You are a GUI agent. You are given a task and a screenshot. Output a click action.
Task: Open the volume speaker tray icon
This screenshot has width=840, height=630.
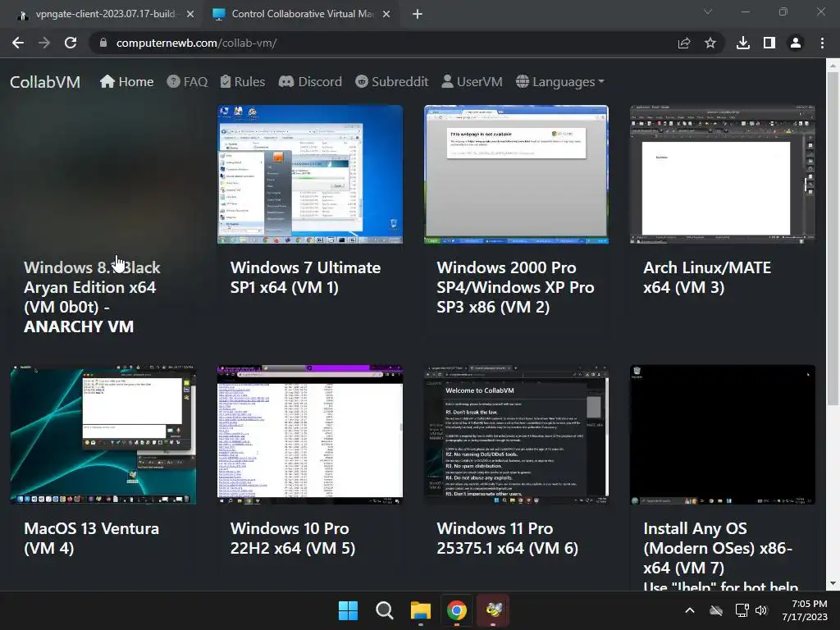761,610
